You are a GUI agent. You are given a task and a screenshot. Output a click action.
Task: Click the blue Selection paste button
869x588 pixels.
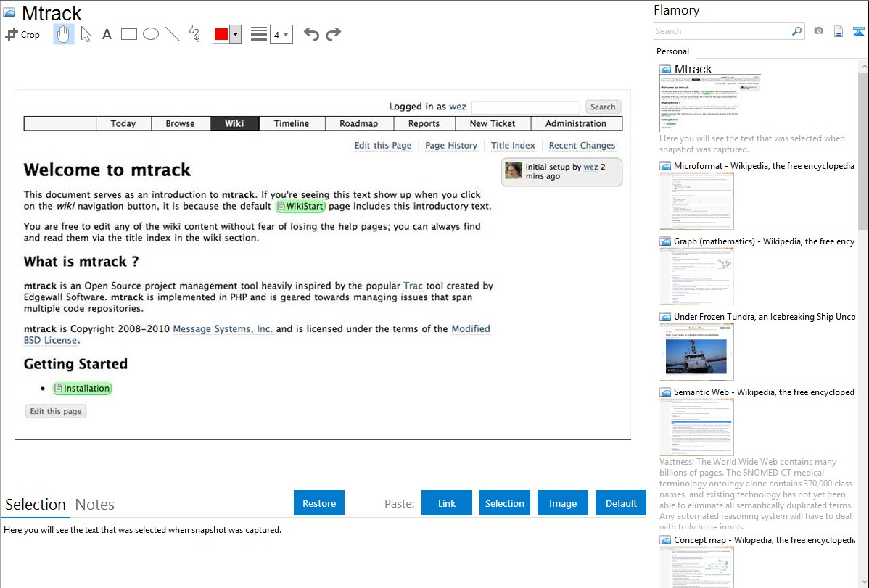click(505, 503)
